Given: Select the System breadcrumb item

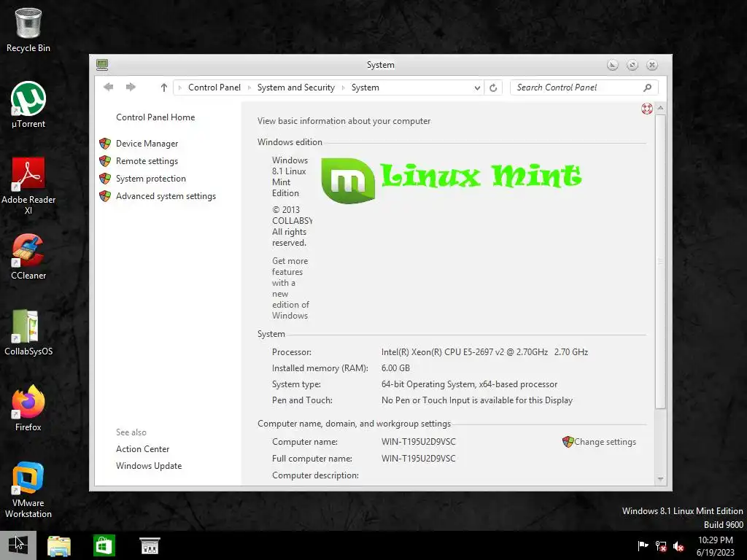Looking at the screenshot, I should click(365, 87).
